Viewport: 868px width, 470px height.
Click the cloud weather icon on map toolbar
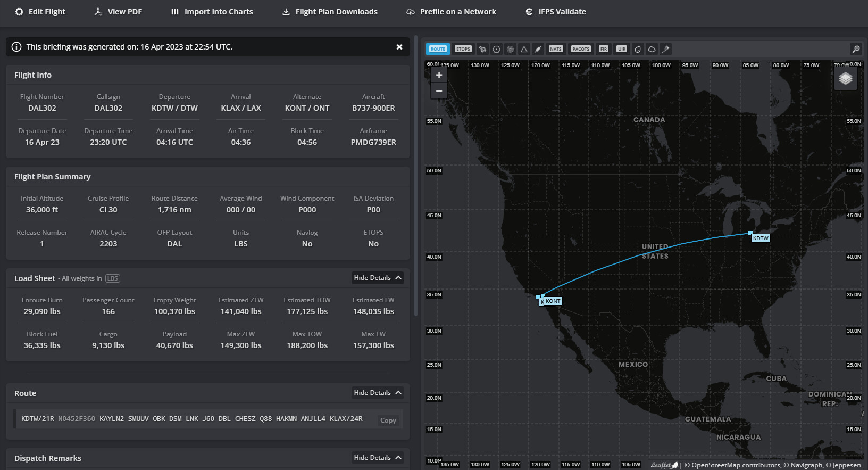[652, 49]
